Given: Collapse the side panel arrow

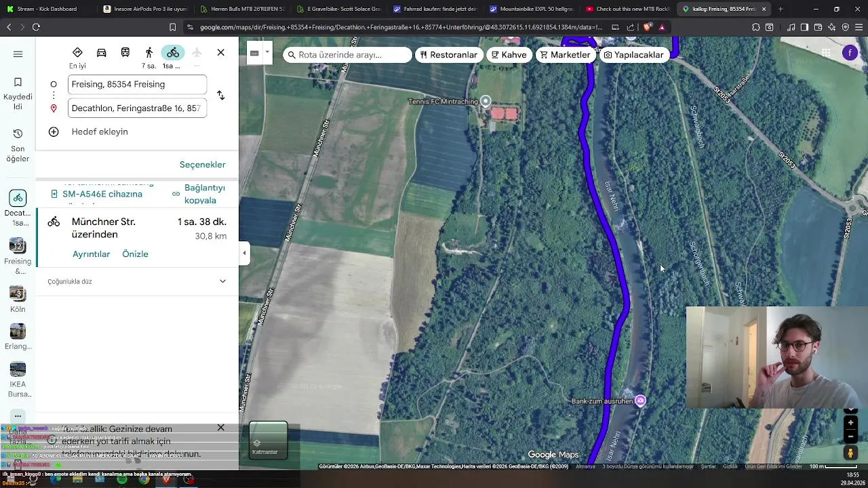Looking at the screenshot, I should [244, 253].
